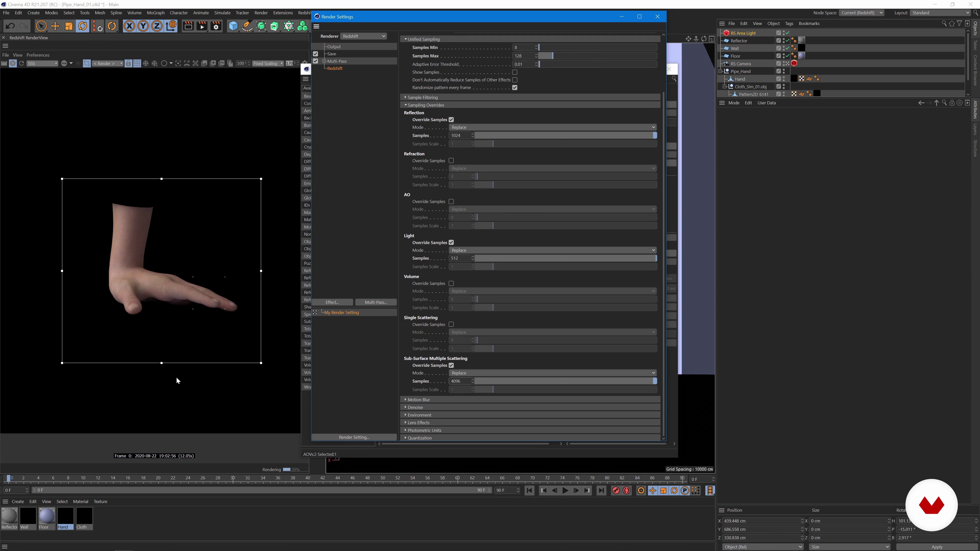Uncheck Sub-Surface Multiple Scattering Override Samples
Viewport: 980px width, 551px height.
point(451,366)
